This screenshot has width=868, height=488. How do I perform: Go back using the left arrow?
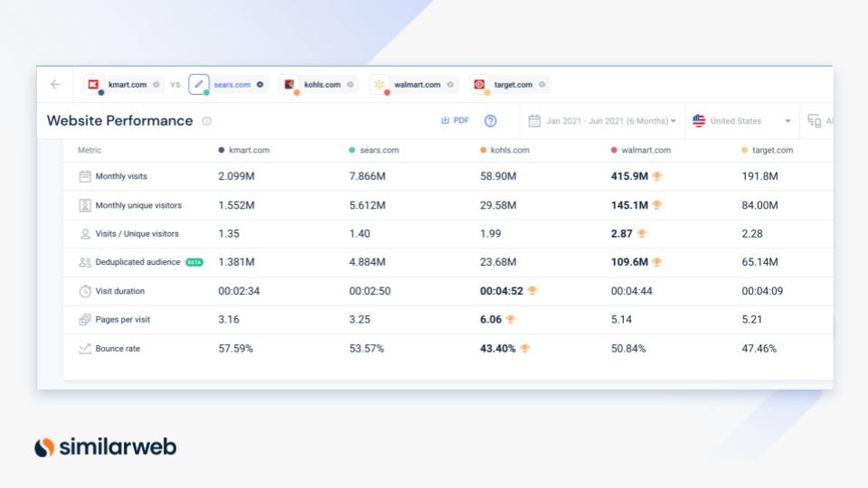[x=55, y=84]
